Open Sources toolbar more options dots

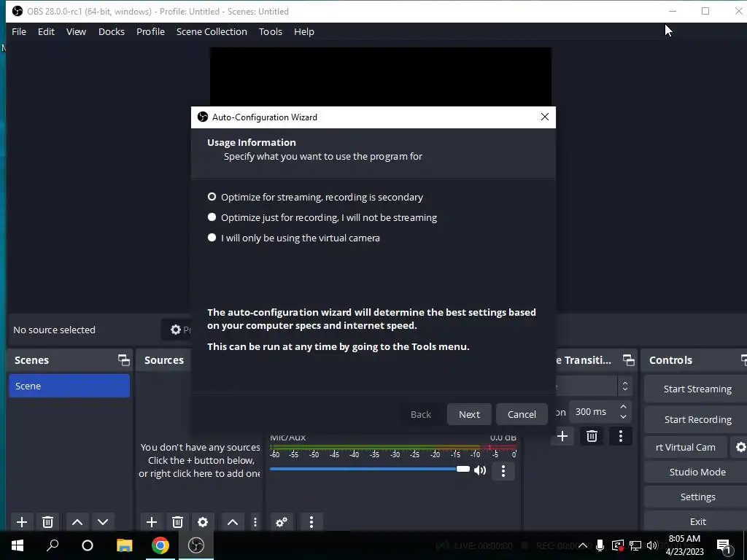[255, 522]
